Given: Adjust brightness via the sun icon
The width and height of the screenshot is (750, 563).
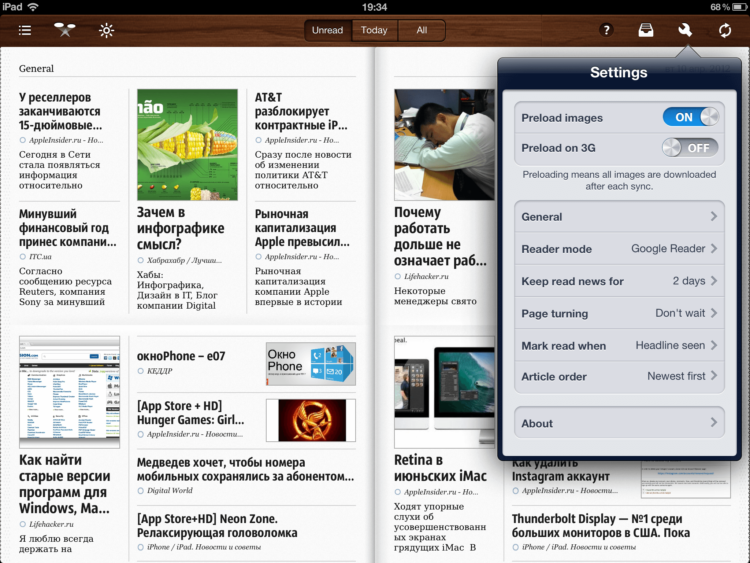Looking at the screenshot, I should (x=106, y=31).
